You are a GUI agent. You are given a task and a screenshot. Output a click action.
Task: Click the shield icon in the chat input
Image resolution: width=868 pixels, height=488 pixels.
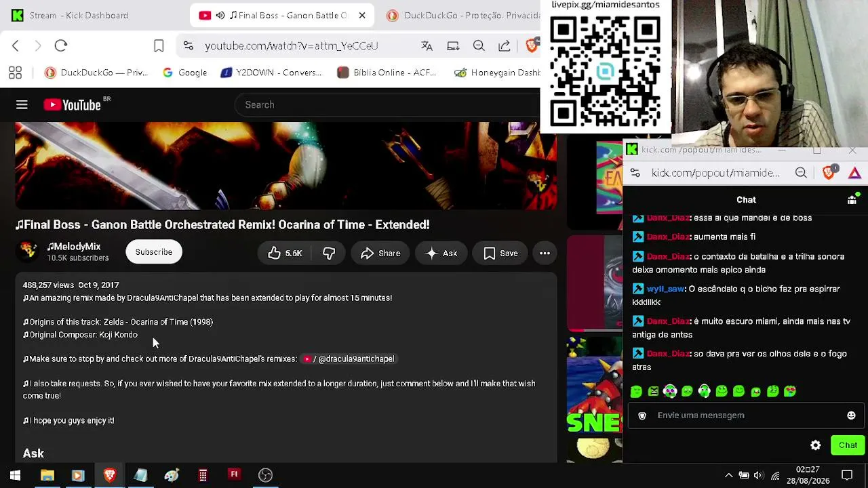[642, 415]
